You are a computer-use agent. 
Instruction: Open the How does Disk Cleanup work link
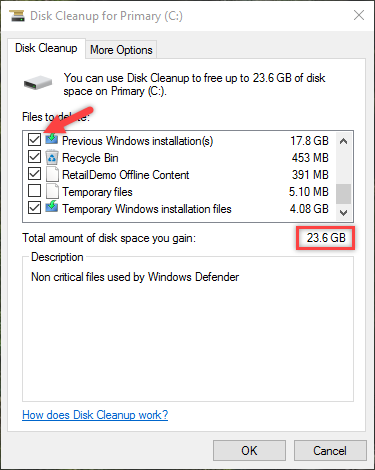point(95,415)
